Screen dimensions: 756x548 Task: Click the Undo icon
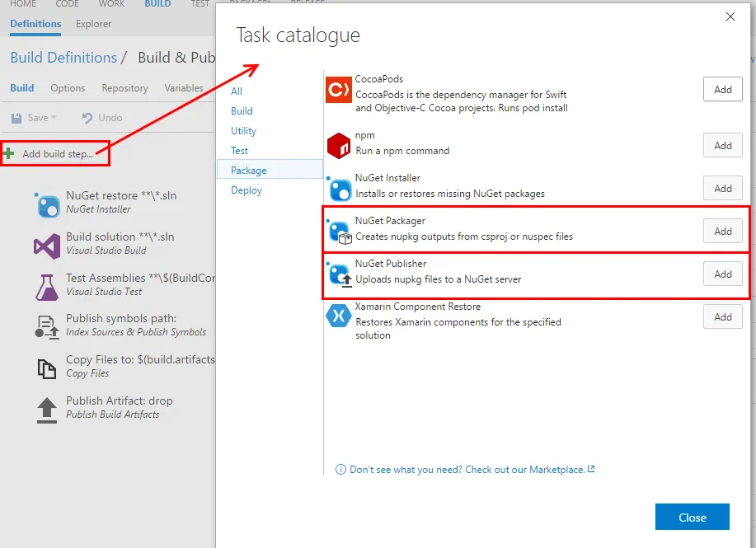click(87, 118)
